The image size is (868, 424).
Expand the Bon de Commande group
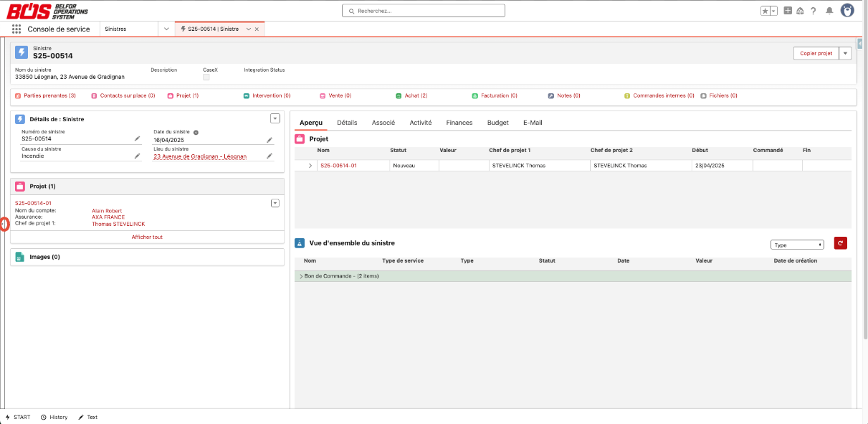coord(300,276)
